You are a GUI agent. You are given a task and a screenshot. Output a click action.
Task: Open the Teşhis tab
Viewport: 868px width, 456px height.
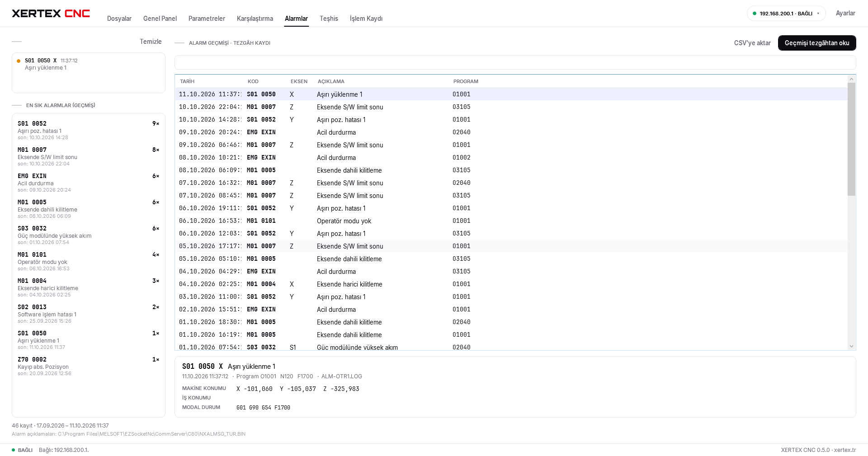(x=329, y=19)
